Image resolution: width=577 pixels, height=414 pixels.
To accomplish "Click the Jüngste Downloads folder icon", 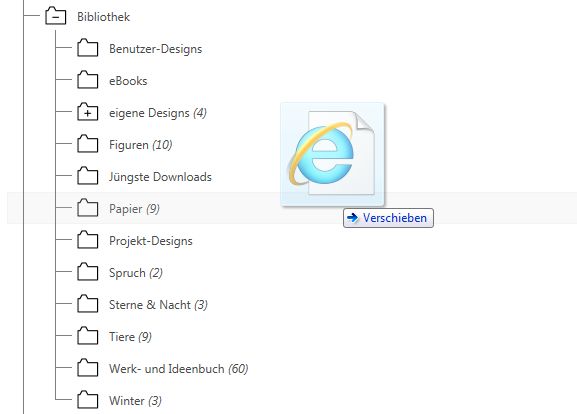I will (88, 176).
